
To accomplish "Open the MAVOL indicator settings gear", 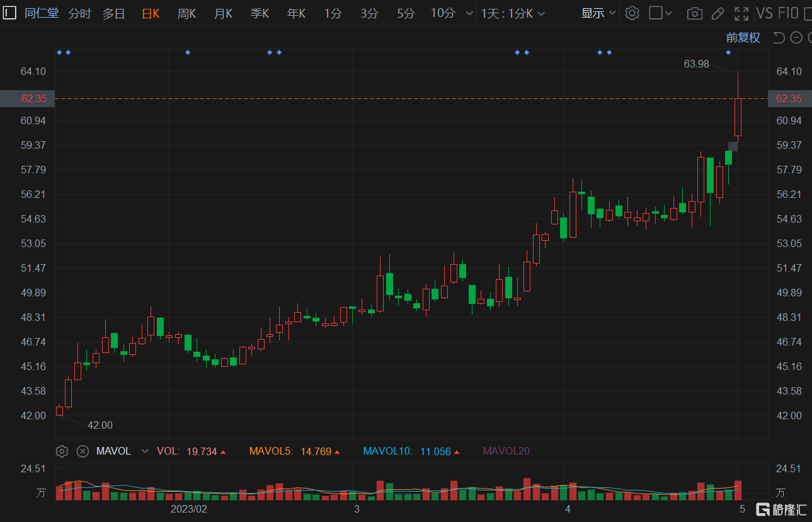I will pyautogui.click(x=62, y=451).
